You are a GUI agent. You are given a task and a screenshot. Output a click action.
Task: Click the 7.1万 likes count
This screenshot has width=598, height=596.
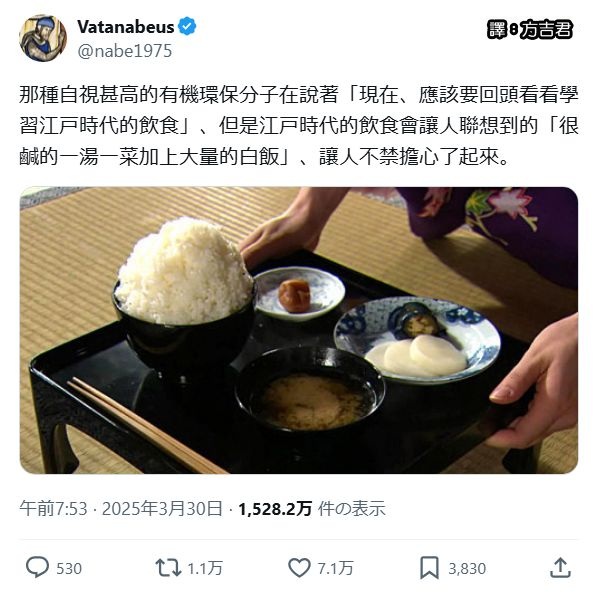336,569
